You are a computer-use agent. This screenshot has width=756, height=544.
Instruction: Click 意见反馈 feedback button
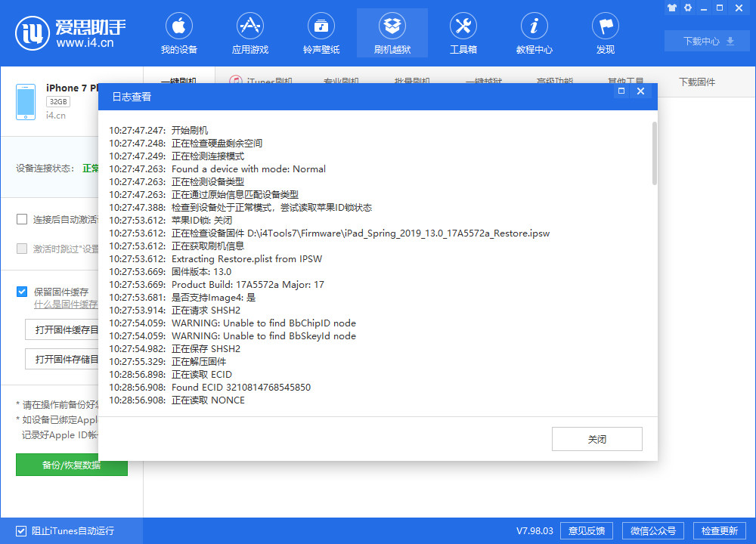pyautogui.click(x=587, y=531)
